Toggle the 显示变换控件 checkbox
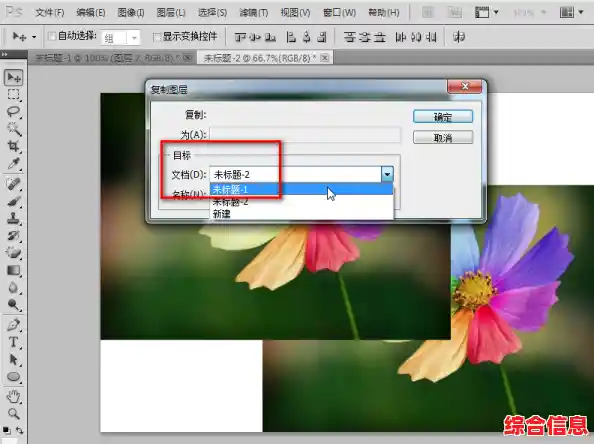The width and height of the screenshot is (594, 444). point(157,37)
